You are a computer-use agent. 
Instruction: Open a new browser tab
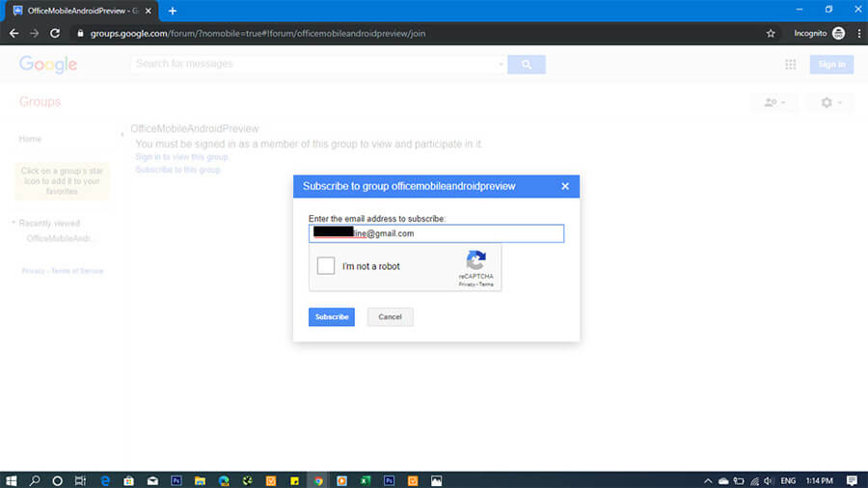pyautogui.click(x=173, y=11)
